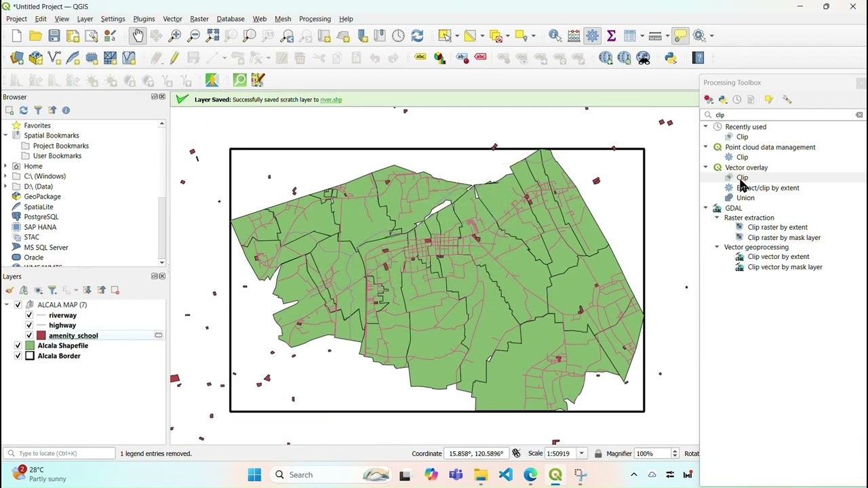Collapse Raster extraction subgroup
This screenshot has width=868, height=488.
click(717, 218)
